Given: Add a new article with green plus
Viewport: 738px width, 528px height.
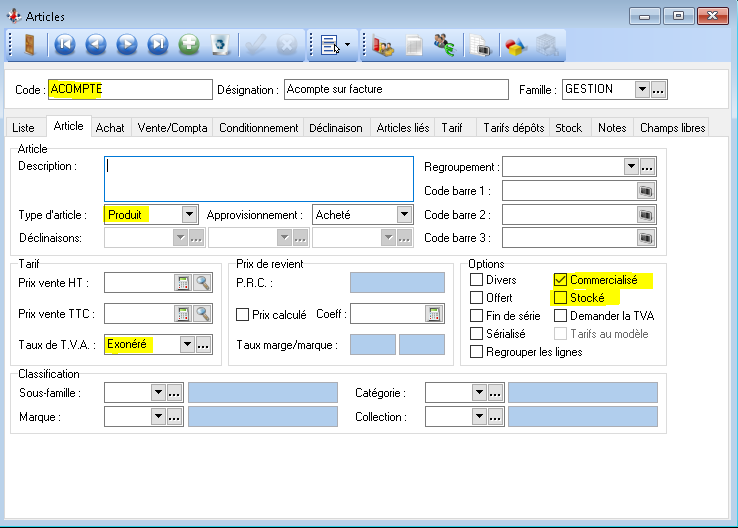Looking at the screenshot, I should pyautogui.click(x=189, y=44).
